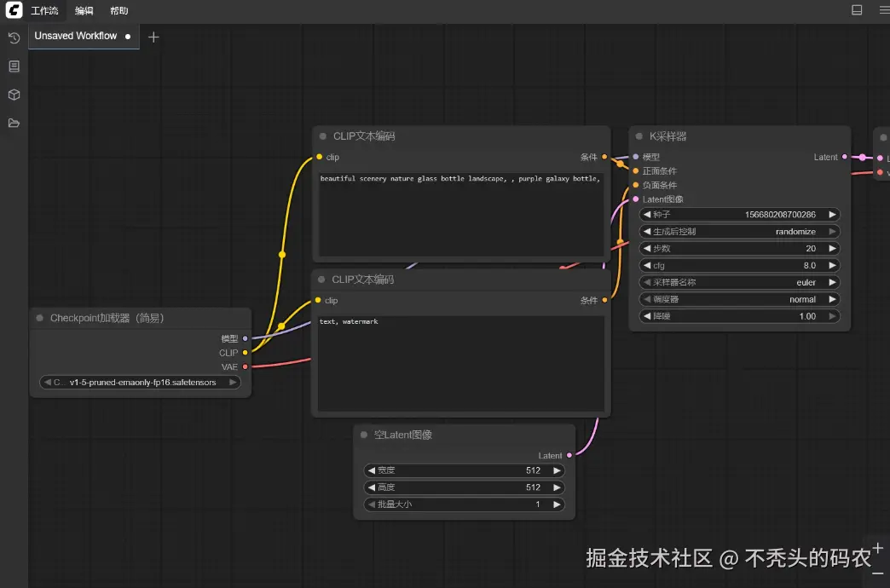Select next sampler with euler right arrow
The width and height of the screenshot is (890, 588).
click(x=832, y=283)
